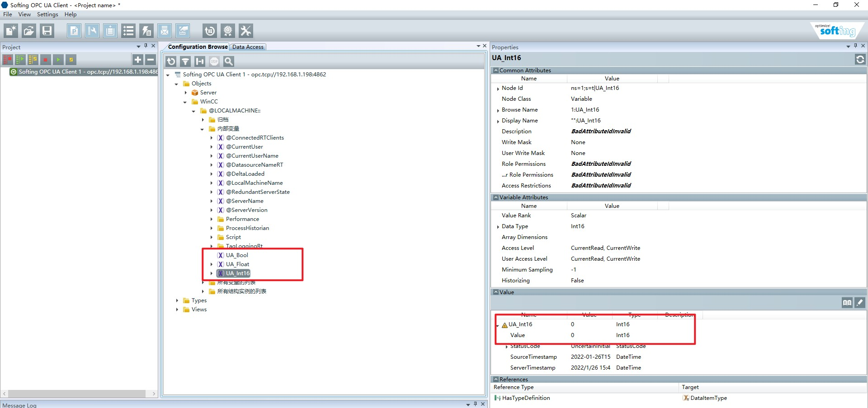Switch to the Data Access tab
This screenshot has height=408, width=868.
[248, 47]
